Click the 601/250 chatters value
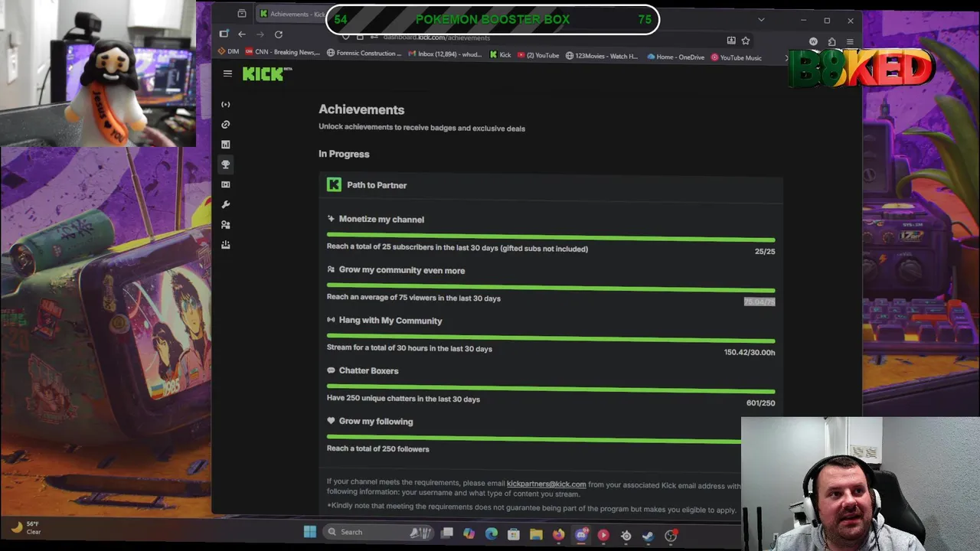The image size is (980, 551). pos(760,403)
